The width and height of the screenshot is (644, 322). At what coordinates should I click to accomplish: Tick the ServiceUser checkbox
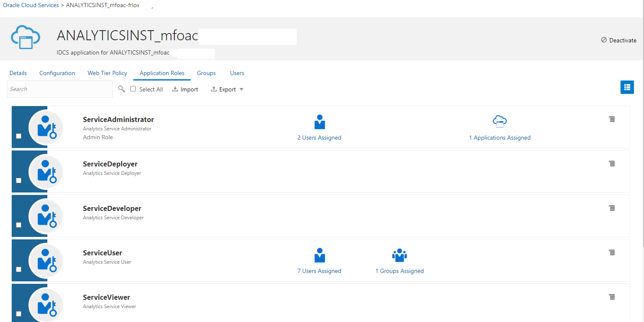18,270
